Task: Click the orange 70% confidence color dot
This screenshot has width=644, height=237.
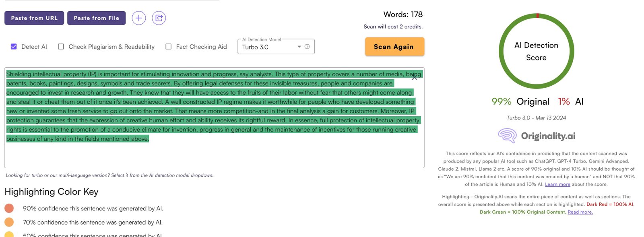Action: click(x=9, y=222)
